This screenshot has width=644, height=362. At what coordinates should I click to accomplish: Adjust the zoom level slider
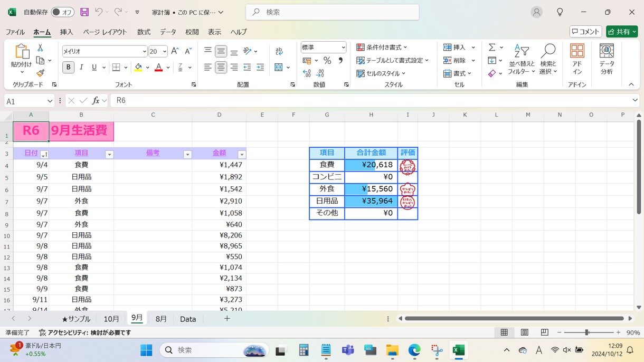[x=587, y=332]
